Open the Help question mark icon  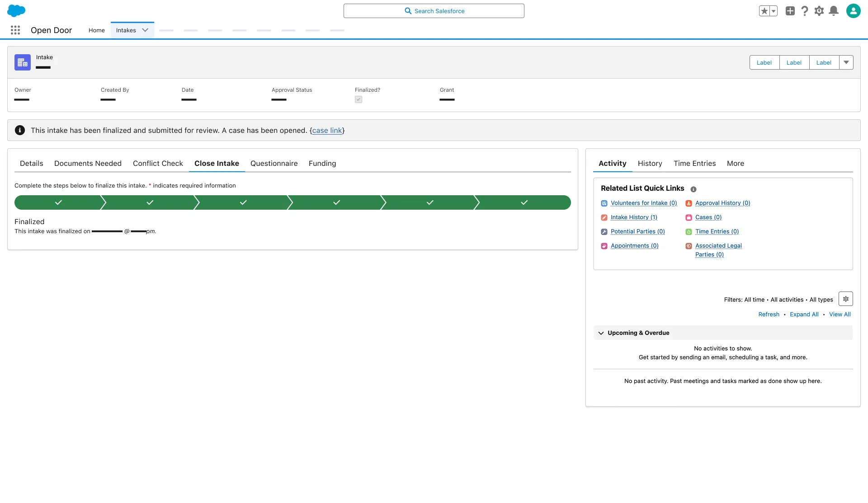[804, 11]
